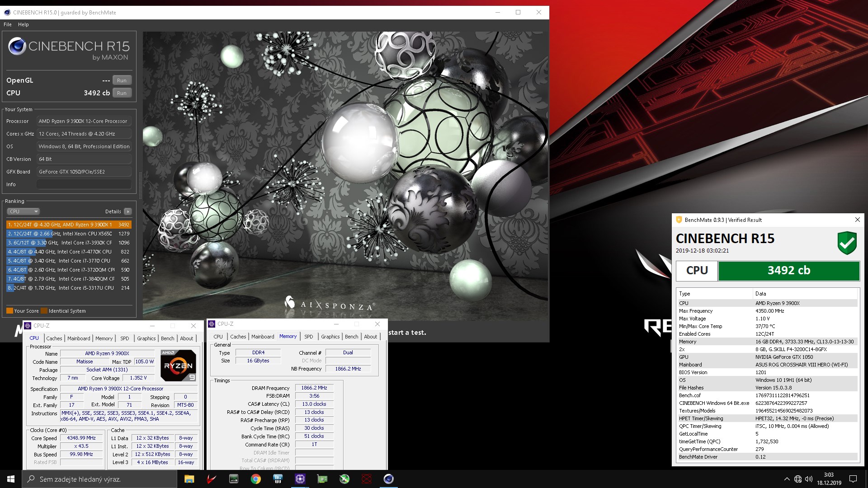868x488 pixels.
Task: Click the Multiplier x 43.5 value
Action: point(81,446)
